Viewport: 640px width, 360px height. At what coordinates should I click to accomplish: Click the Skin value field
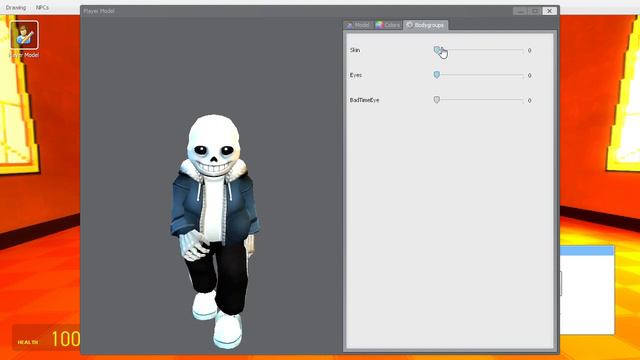pyautogui.click(x=529, y=51)
